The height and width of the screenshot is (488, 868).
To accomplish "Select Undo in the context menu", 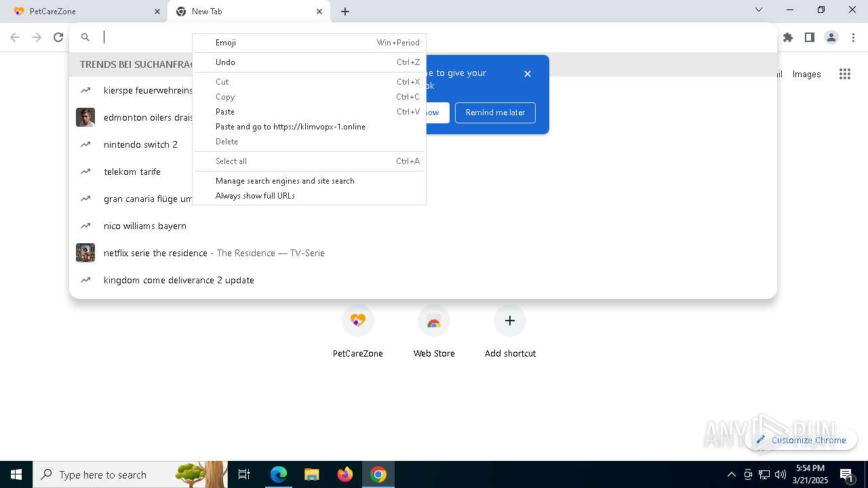I will [x=309, y=62].
